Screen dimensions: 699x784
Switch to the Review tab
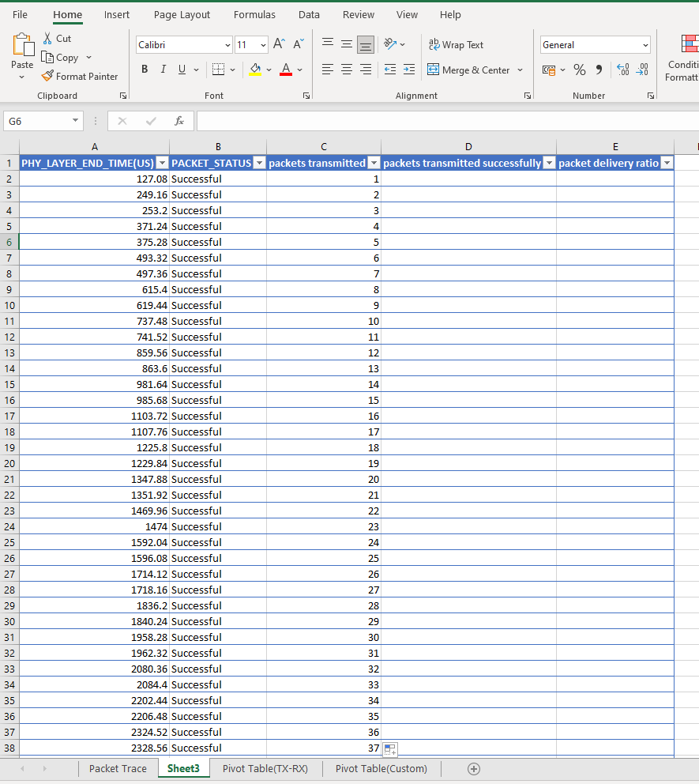pos(359,14)
